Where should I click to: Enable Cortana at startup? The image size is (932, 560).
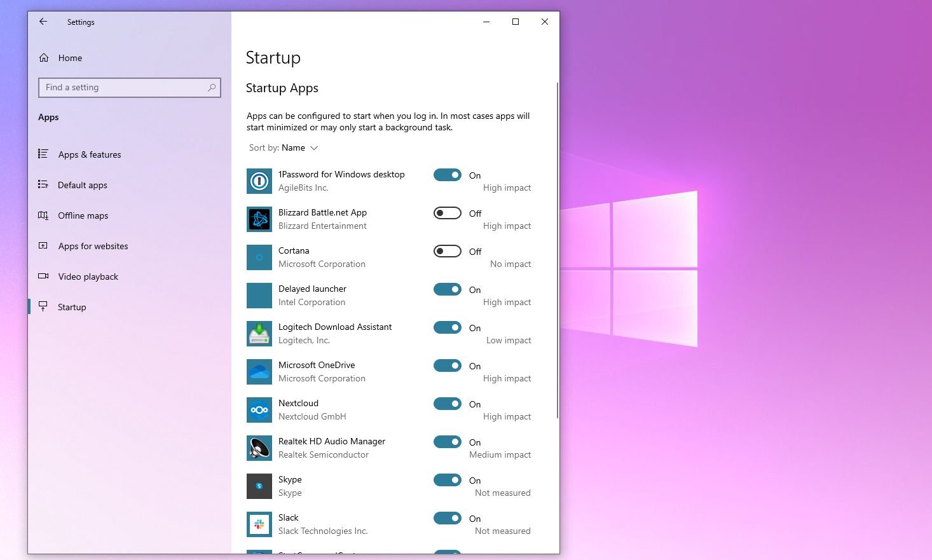(447, 251)
